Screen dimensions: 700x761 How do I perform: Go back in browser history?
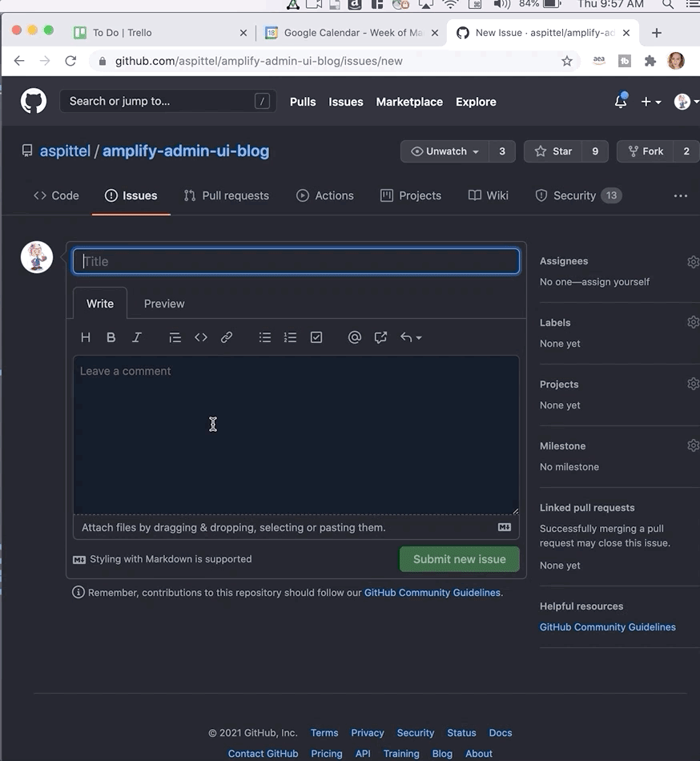tap(19, 61)
